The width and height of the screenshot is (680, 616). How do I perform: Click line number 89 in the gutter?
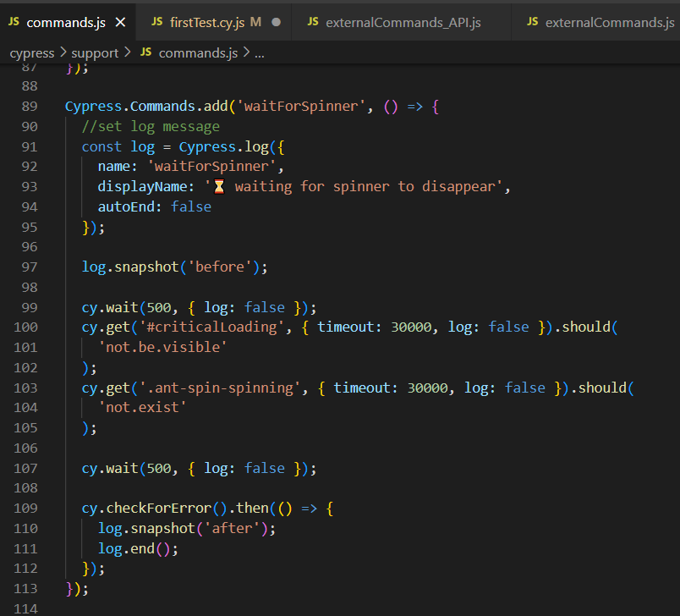pyautogui.click(x=29, y=107)
